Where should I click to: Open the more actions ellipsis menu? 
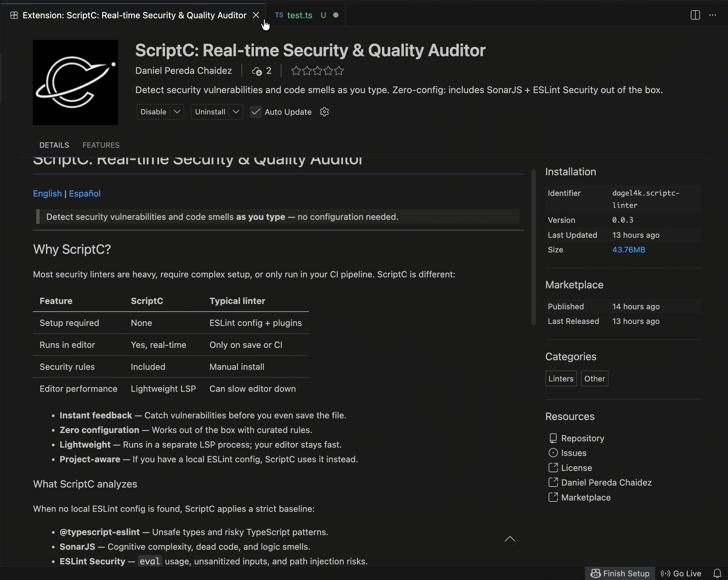coord(713,15)
